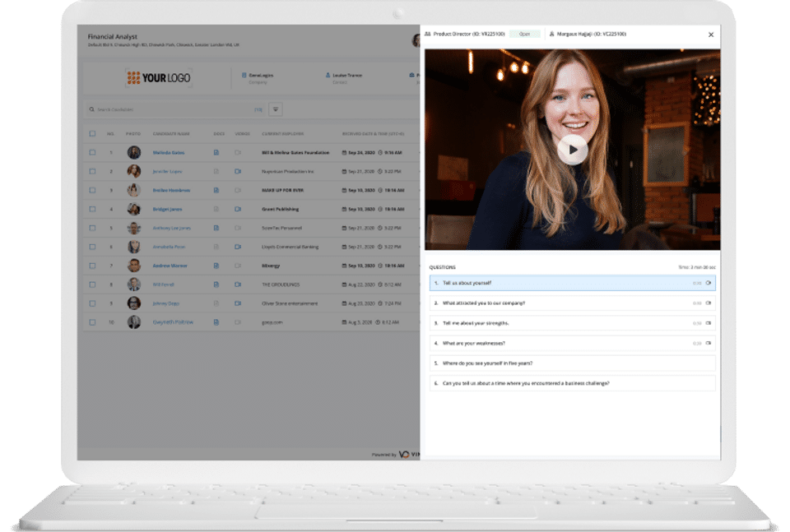Select question 'Tell me about your strengths'
Image resolution: width=790 pixels, height=532 pixels.
click(x=573, y=323)
